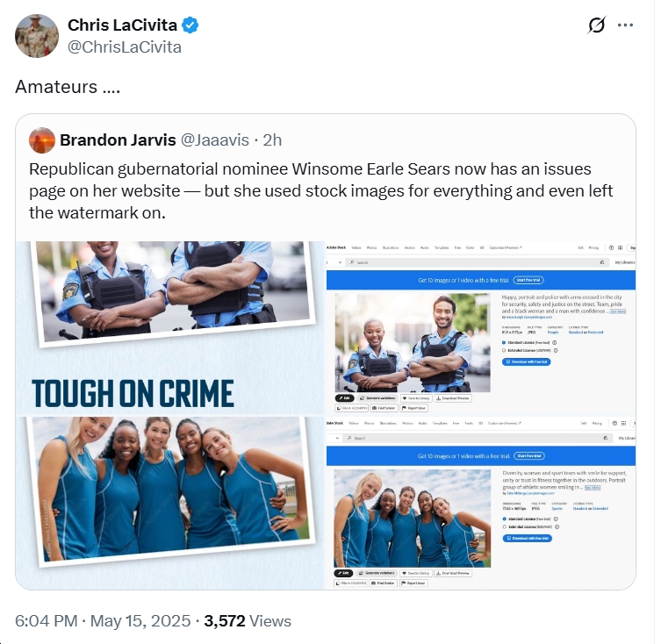
Task: Click the blue verified badge
Action: (190, 25)
